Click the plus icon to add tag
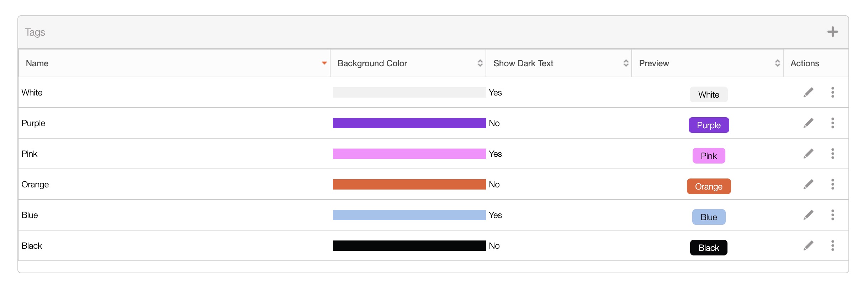The width and height of the screenshot is (868, 290). pyautogui.click(x=832, y=32)
